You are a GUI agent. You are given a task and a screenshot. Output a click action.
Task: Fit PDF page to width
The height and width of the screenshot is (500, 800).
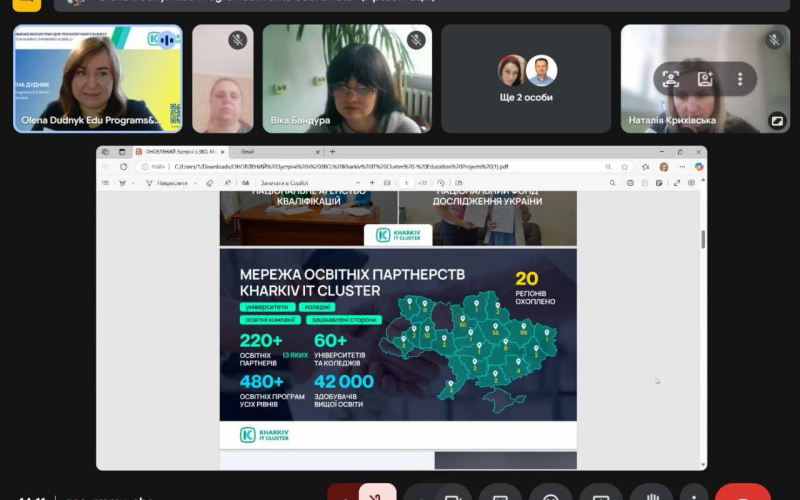[x=387, y=183]
